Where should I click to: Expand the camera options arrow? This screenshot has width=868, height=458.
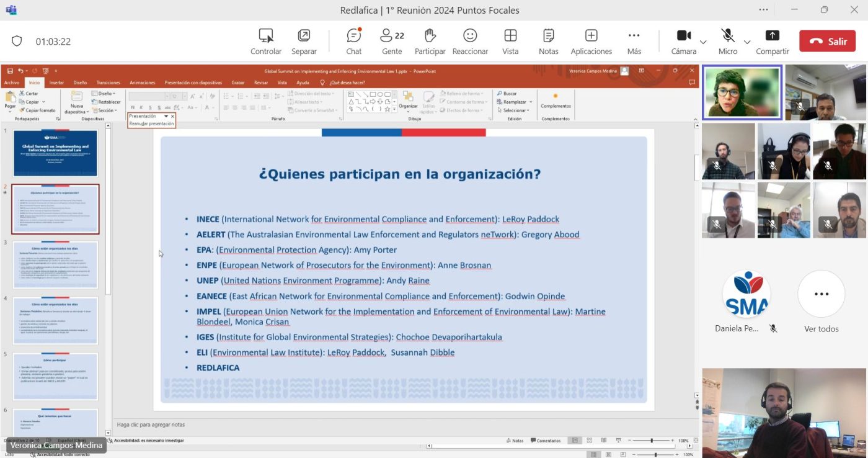(x=703, y=42)
